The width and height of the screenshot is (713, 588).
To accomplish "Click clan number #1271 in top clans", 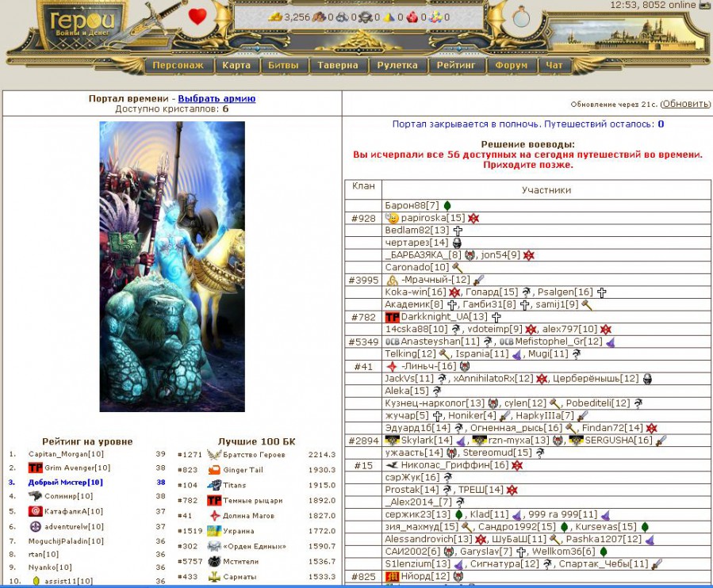I will pyautogui.click(x=190, y=454).
